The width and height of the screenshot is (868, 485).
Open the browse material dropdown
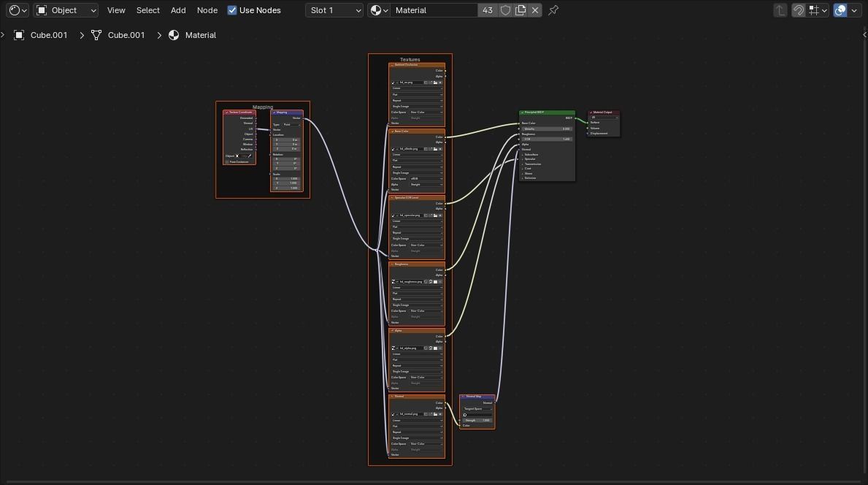click(379, 10)
